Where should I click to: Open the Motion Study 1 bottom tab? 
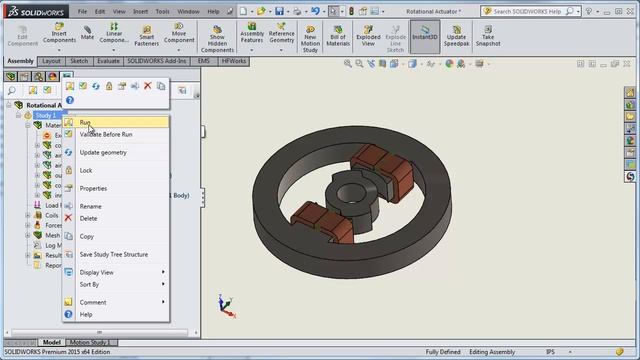pos(89,342)
